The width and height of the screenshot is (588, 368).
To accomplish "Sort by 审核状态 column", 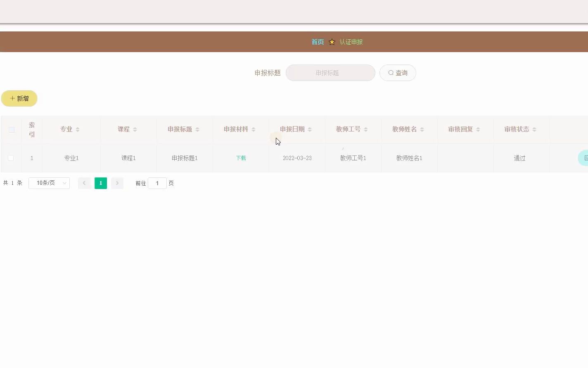I will (534, 129).
